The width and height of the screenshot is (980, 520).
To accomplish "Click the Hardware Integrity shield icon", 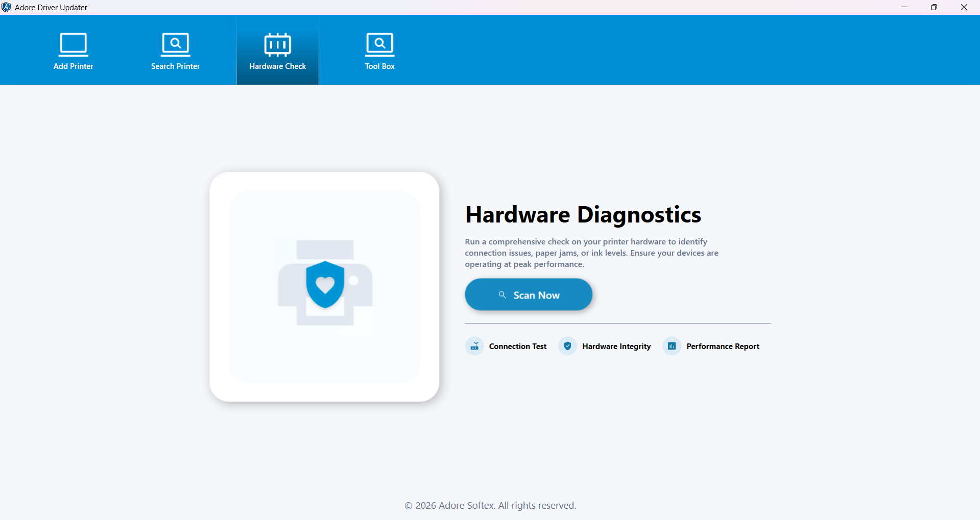I will coord(567,346).
